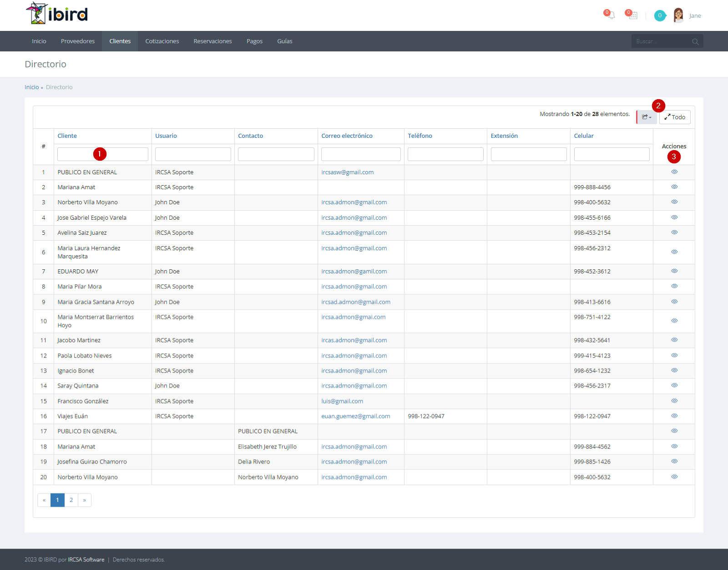Viewport: 728px width, 570px height.
Task: View Francisco González record
Action: tap(674, 401)
